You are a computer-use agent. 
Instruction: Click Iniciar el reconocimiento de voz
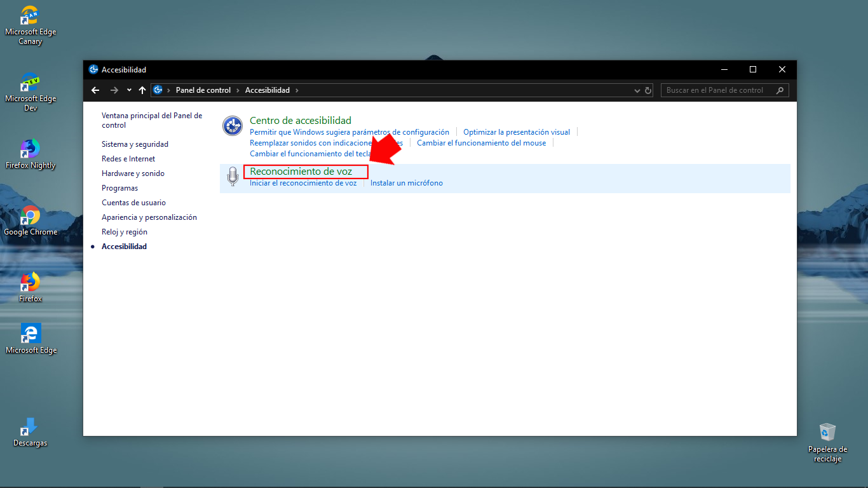click(x=303, y=183)
